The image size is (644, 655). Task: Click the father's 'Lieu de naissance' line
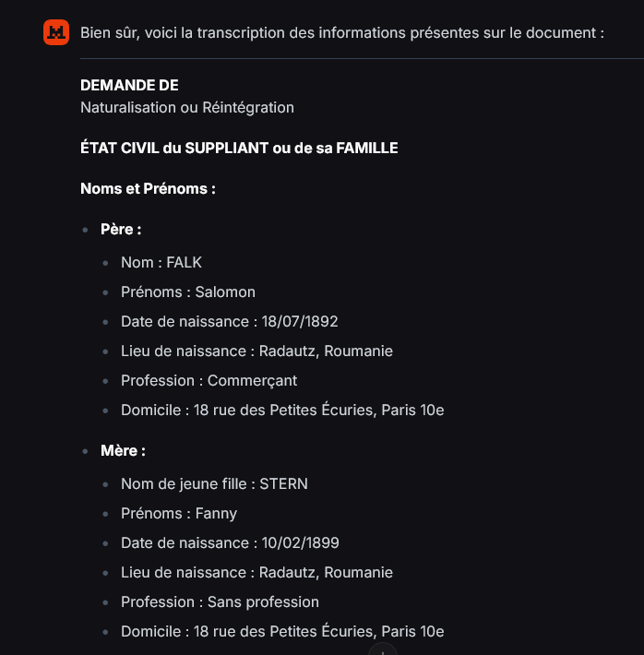[x=257, y=351]
